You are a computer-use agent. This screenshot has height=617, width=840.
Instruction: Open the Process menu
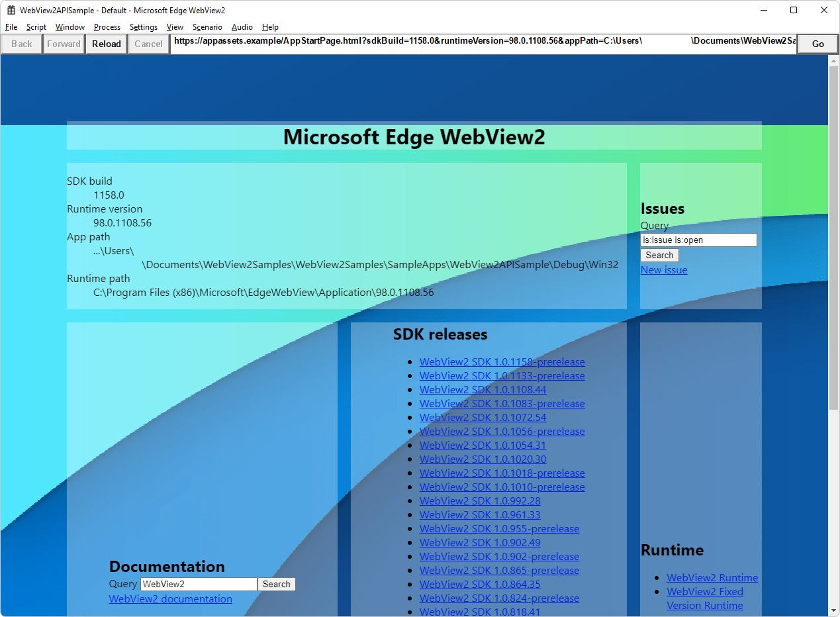(107, 27)
